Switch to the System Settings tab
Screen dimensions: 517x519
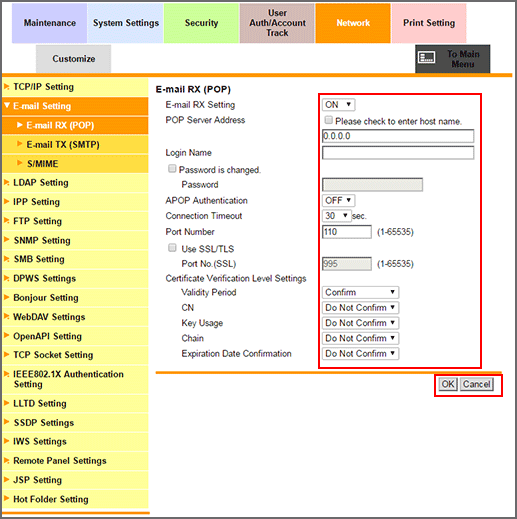(x=126, y=23)
